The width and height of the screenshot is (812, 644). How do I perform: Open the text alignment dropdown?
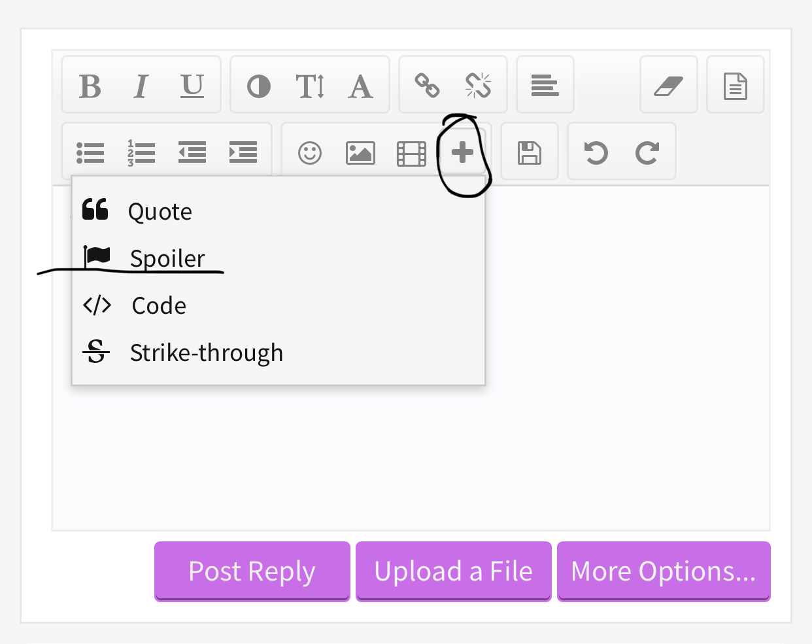(x=545, y=85)
